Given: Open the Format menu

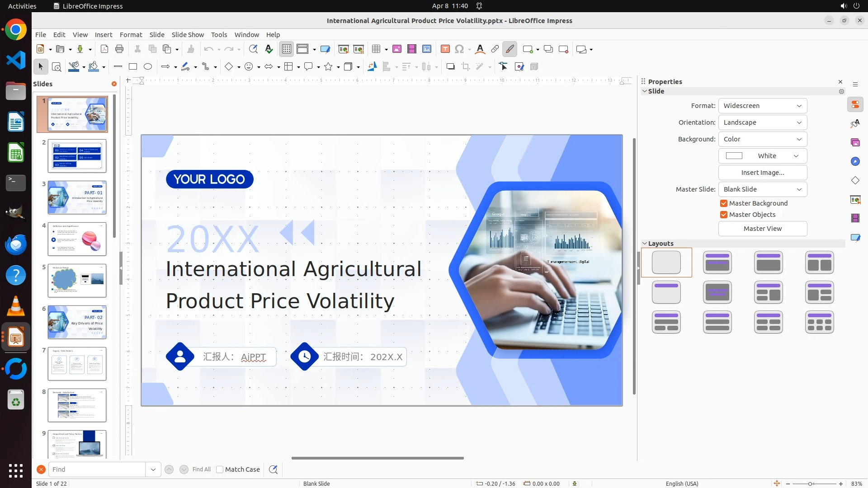Looking at the screenshot, I should click(x=131, y=35).
